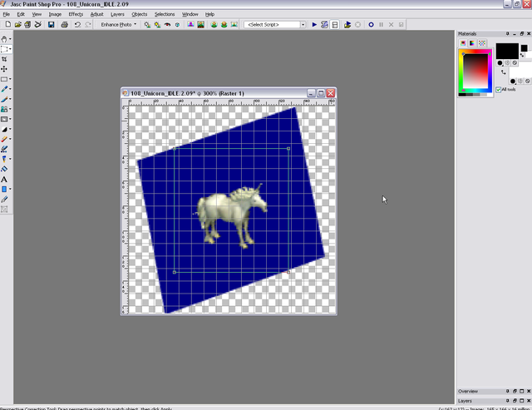
Task: Expand the Eraser tool flyout arrow
Action: pyautogui.click(x=10, y=139)
